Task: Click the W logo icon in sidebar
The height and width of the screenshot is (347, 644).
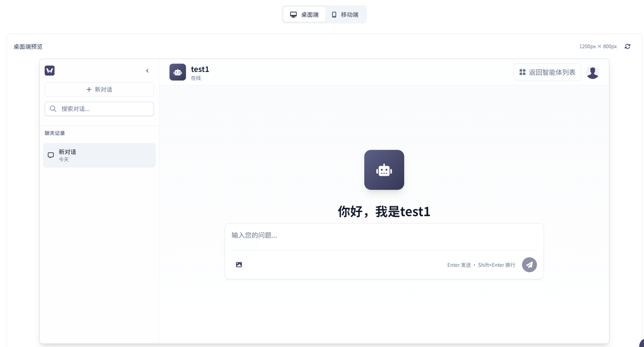Action: coord(49,71)
